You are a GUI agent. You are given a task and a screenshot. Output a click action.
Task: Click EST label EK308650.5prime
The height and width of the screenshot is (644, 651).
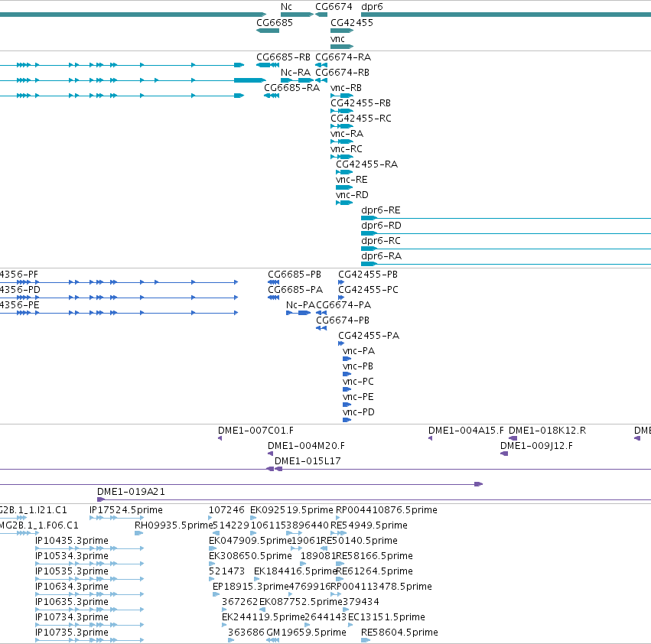[x=250, y=555]
